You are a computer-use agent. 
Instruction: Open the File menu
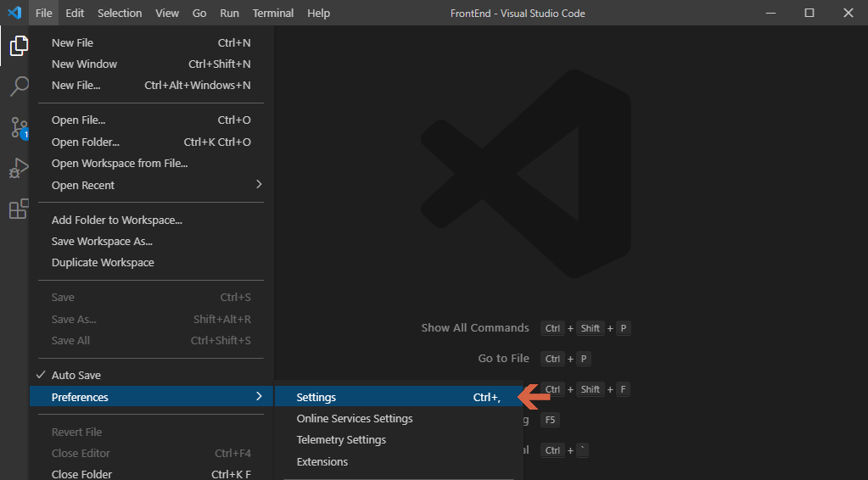click(x=44, y=13)
